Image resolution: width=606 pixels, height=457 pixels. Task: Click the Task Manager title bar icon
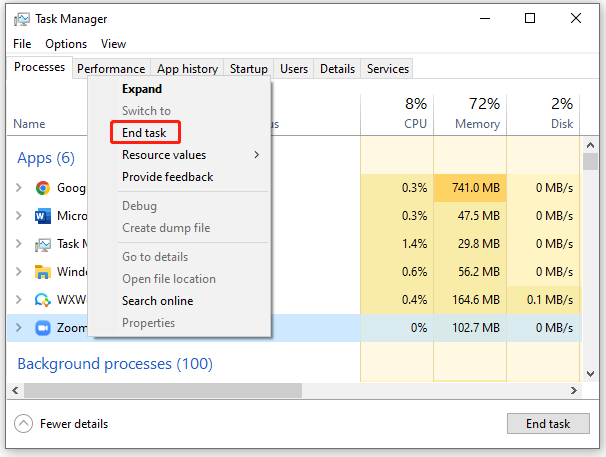click(x=22, y=19)
